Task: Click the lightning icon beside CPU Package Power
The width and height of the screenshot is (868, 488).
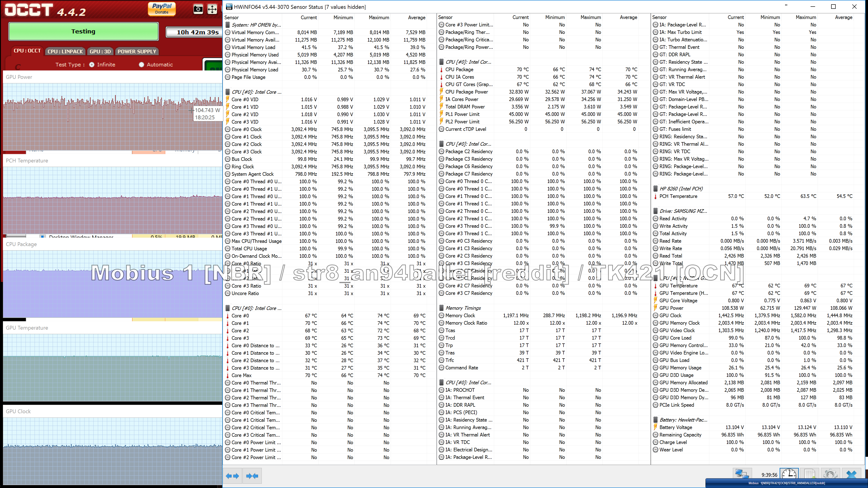Action: point(441,92)
